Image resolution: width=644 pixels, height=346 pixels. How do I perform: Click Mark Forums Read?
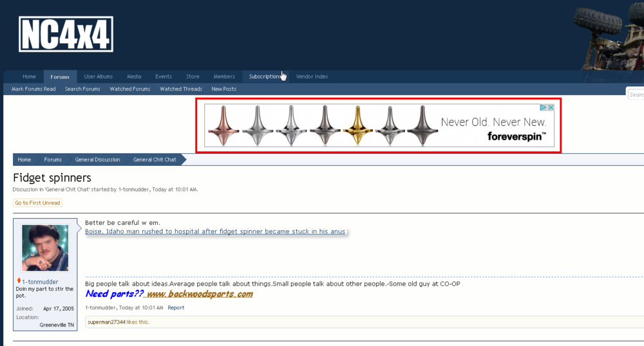(x=33, y=89)
